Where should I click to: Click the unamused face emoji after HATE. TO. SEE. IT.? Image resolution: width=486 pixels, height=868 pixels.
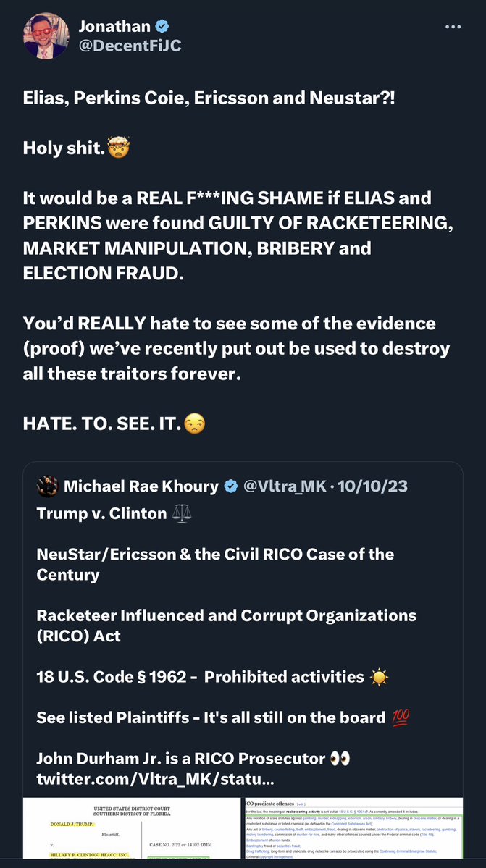pyautogui.click(x=193, y=423)
